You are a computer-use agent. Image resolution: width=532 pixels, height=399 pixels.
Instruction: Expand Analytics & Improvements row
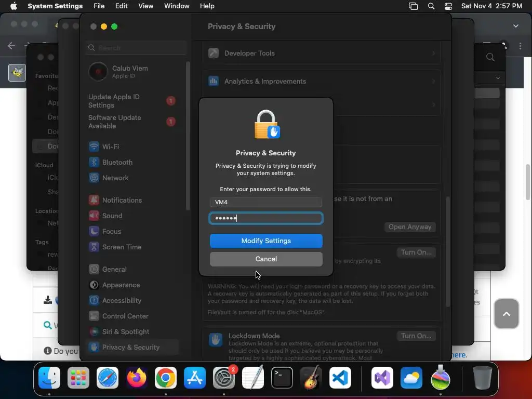[322, 82]
